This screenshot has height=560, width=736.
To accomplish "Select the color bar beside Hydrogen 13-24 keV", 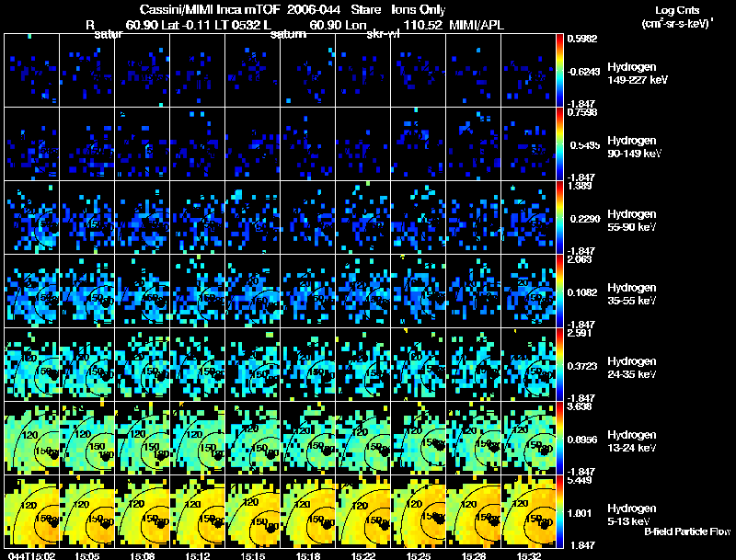I will coord(559,439).
